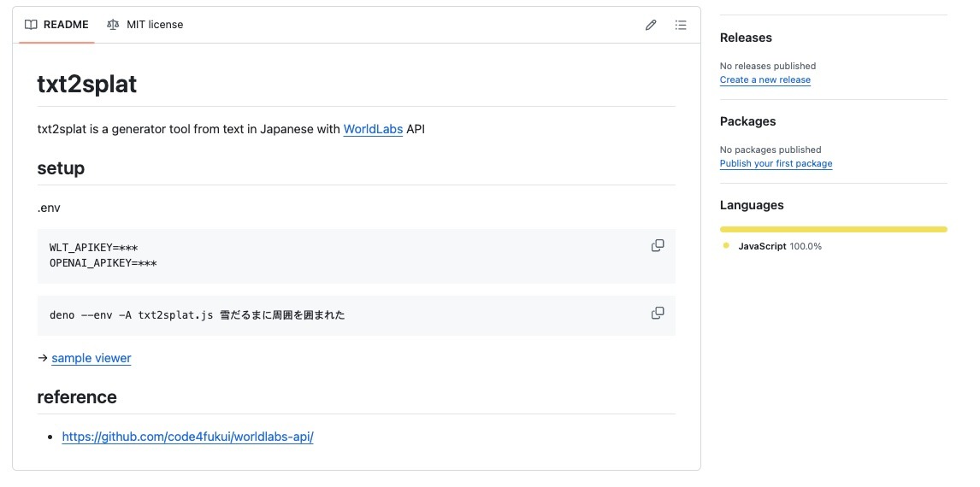Click Publish your first package
This screenshot has width=980, height=487.
pos(776,163)
